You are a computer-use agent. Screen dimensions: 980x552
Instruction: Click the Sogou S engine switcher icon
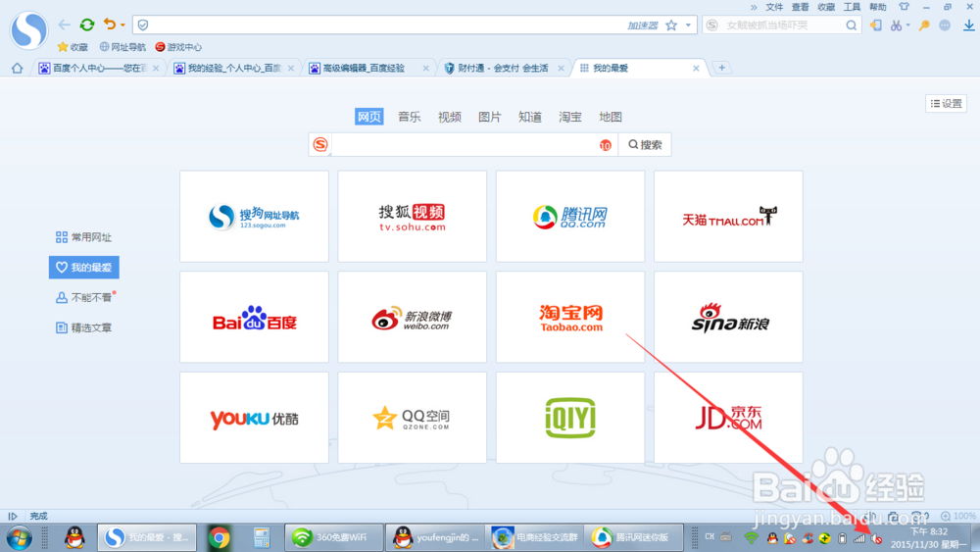click(320, 144)
